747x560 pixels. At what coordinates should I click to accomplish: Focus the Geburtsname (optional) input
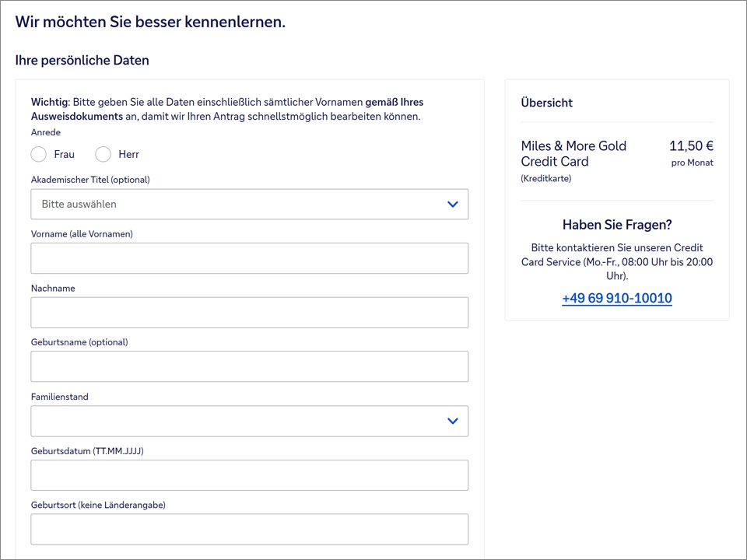click(249, 366)
